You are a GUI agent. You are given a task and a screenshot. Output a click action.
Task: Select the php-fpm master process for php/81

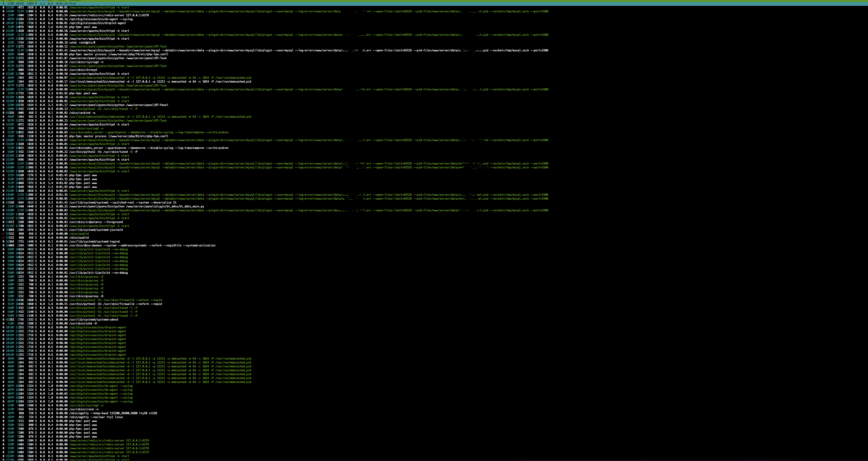(118, 136)
